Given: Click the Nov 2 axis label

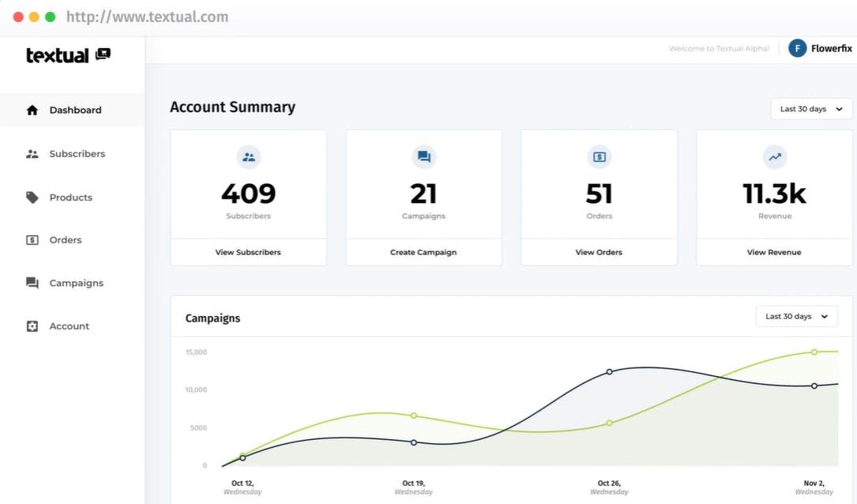Looking at the screenshot, I should [814, 487].
